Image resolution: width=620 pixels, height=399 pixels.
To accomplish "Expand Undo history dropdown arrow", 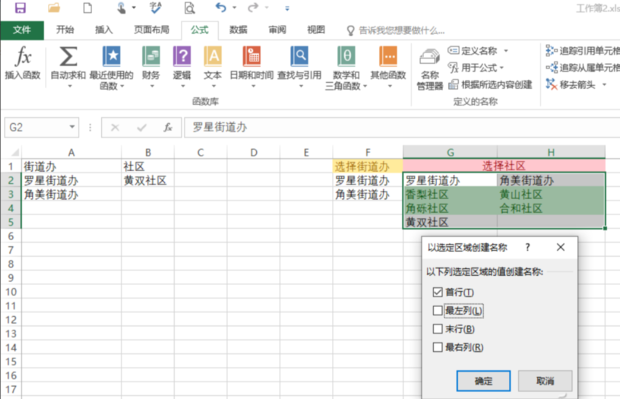I will (234, 8).
